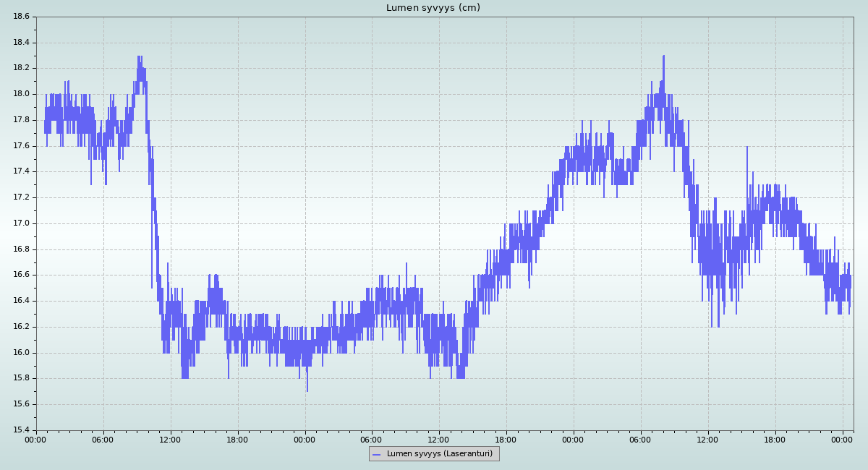This screenshot has height=470, width=868.
Task: Click the 17.4 depth axis label
Action: pyautogui.click(x=21, y=171)
